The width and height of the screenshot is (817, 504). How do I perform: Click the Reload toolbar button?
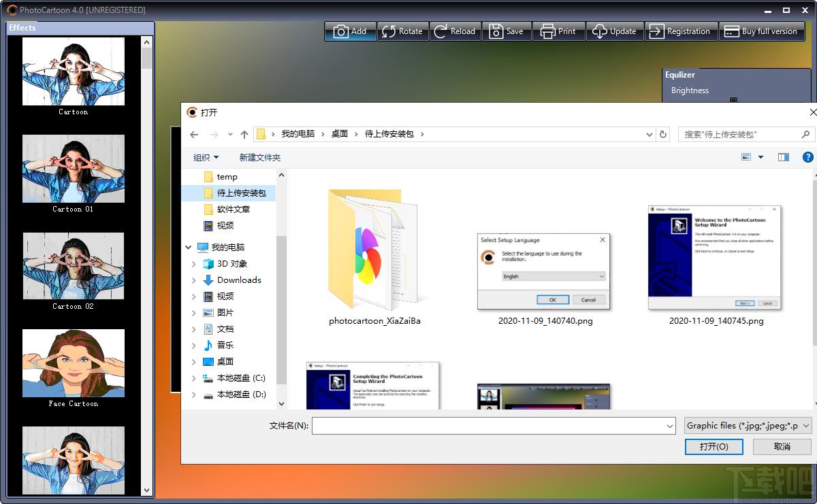(455, 31)
